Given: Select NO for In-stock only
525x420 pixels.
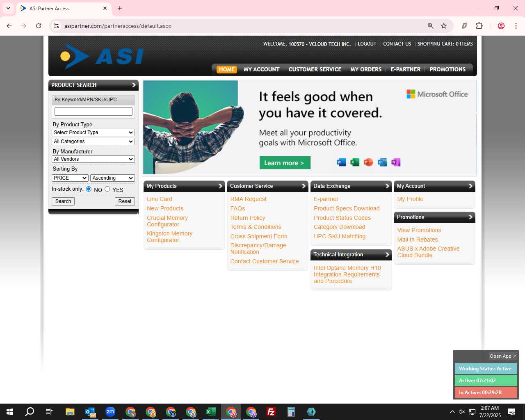Looking at the screenshot, I should 89,189.
